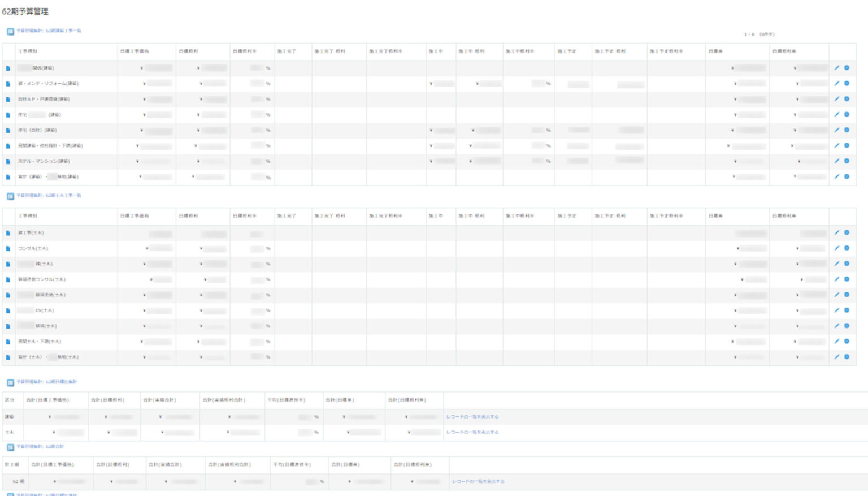
Task: Open the 予算管理集計: 62期土木工事一覧 link
Action: pos(49,196)
